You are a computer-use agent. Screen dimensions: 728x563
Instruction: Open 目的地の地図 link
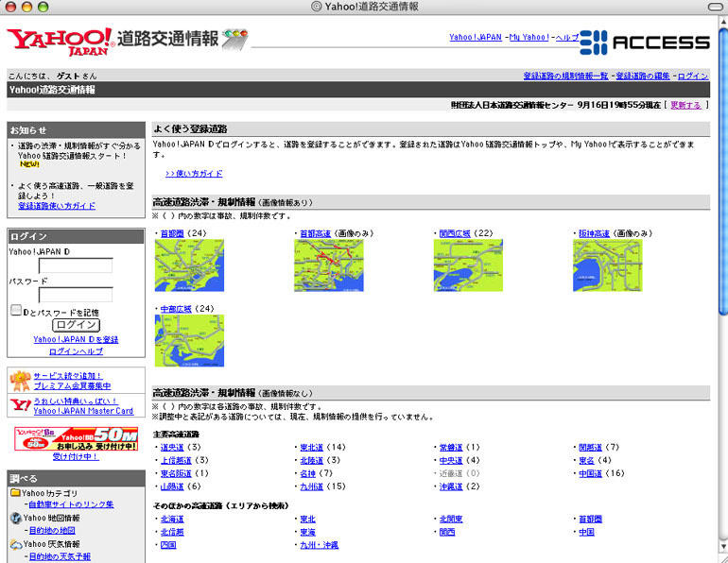coord(52,531)
